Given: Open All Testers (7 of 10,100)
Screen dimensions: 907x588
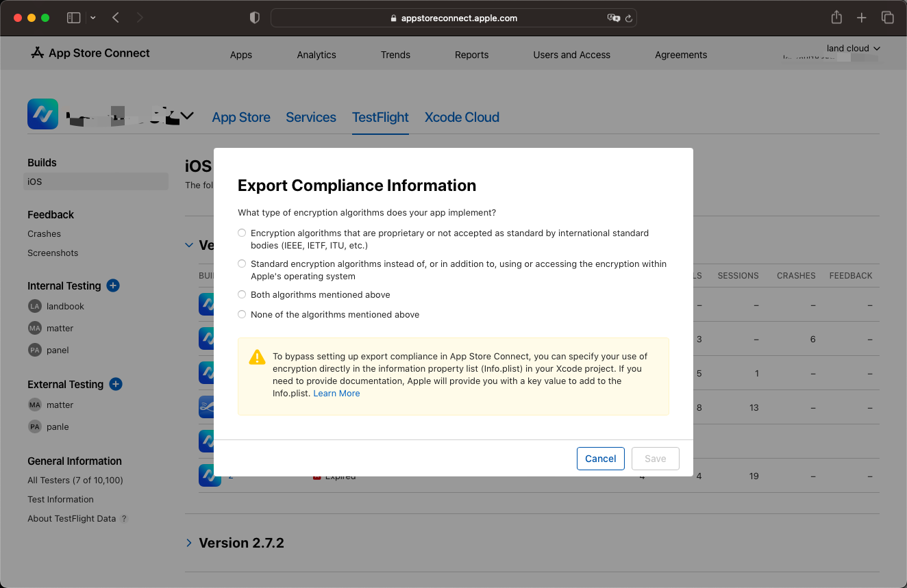Looking at the screenshot, I should pos(75,480).
